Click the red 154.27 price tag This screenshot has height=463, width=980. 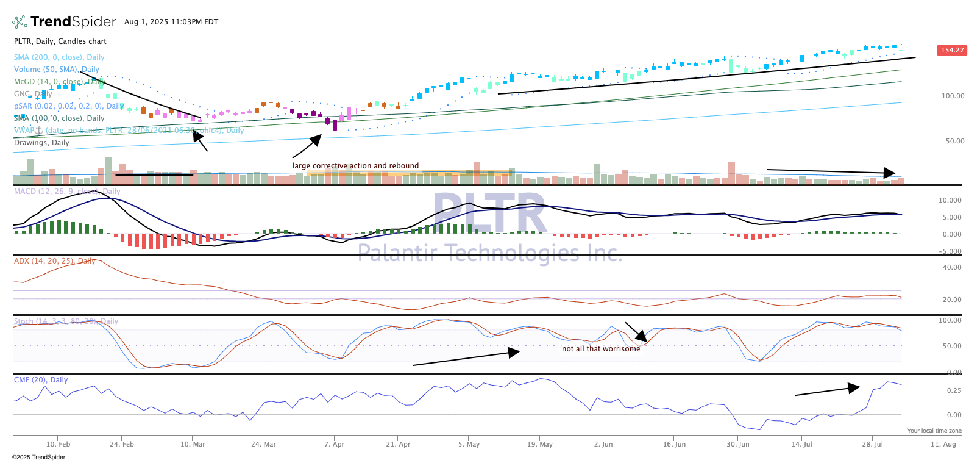951,50
